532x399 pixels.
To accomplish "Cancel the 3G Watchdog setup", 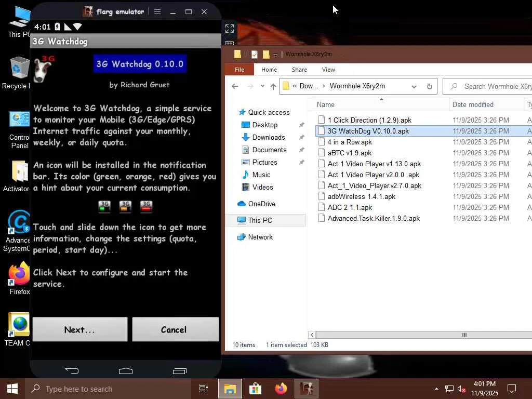I will pyautogui.click(x=176, y=329).
